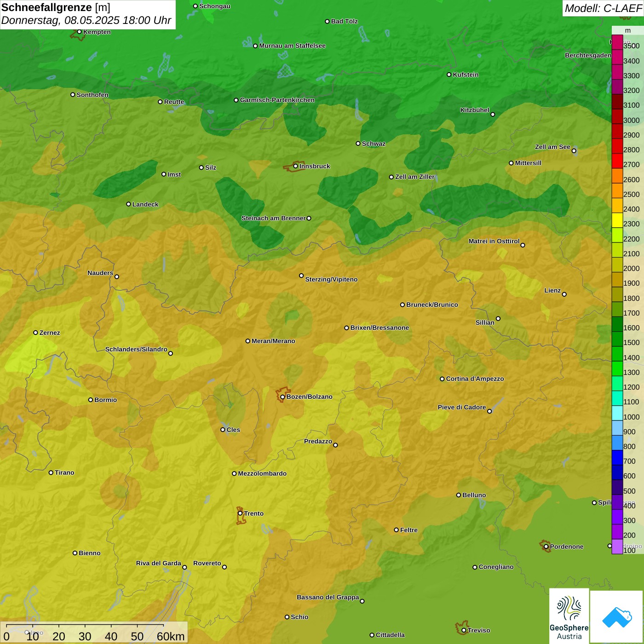This screenshot has width=644, height=644.
Task: Click the legend unit label 'm'
Action: pos(628,30)
